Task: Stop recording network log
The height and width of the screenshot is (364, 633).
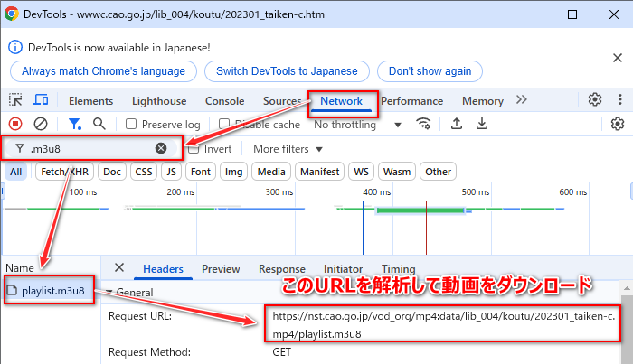Action: (16, 124)
